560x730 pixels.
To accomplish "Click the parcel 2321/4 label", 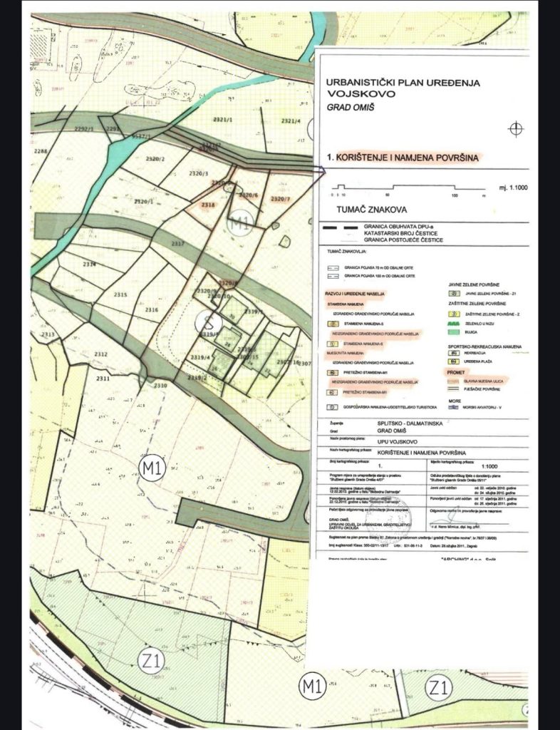I will click(292, 121).
